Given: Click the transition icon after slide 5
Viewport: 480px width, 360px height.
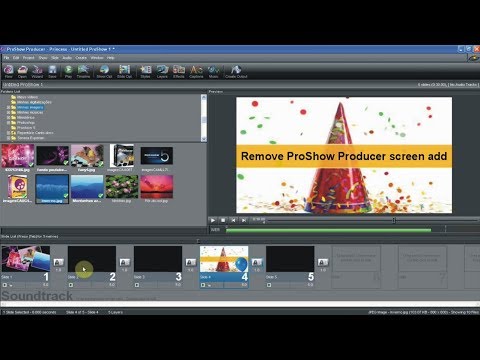Looking at the screenshot, I should pos(323,262).
